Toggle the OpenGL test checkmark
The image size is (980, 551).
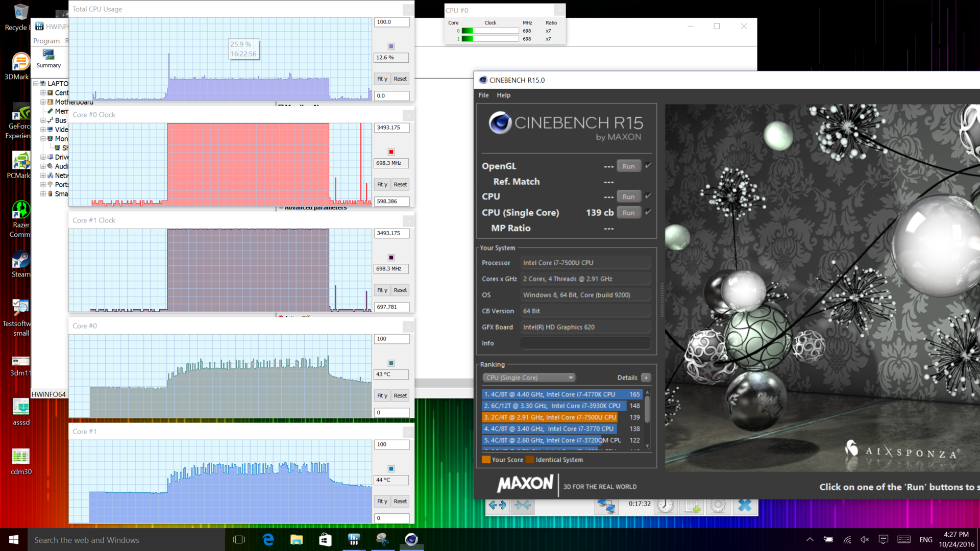point(648,166)
